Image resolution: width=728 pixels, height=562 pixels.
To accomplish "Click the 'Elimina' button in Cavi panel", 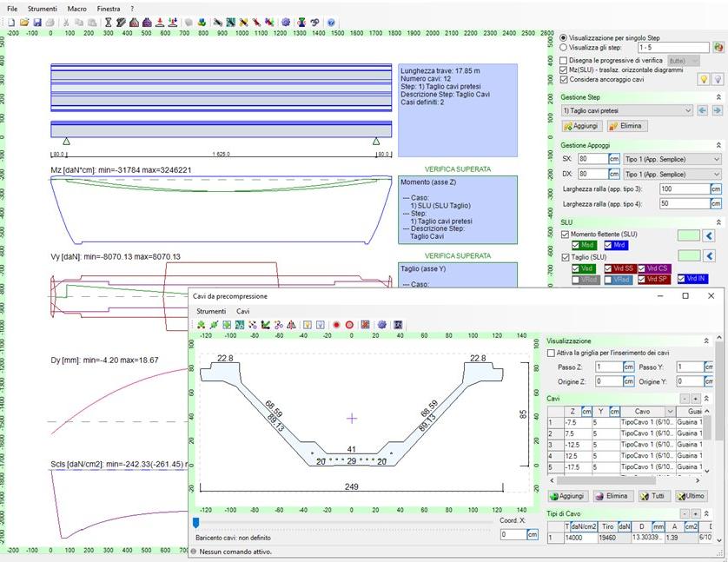I will (611, 496).
